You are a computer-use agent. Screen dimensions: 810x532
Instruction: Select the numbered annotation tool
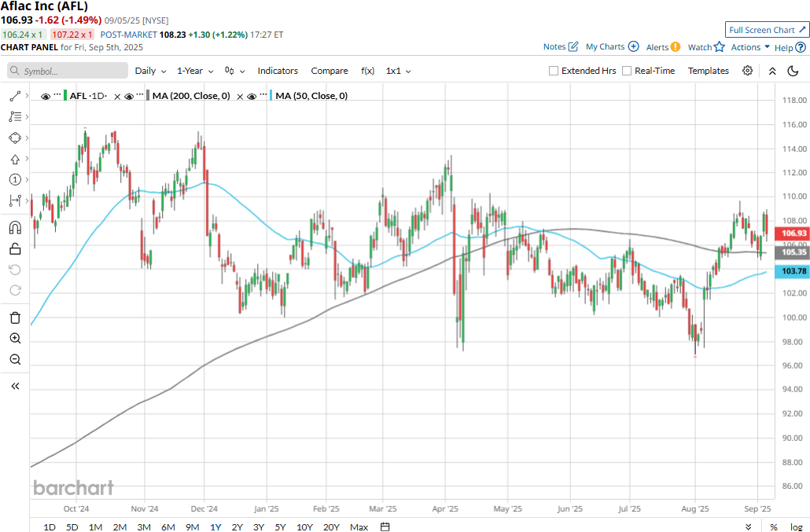point(15,180)
